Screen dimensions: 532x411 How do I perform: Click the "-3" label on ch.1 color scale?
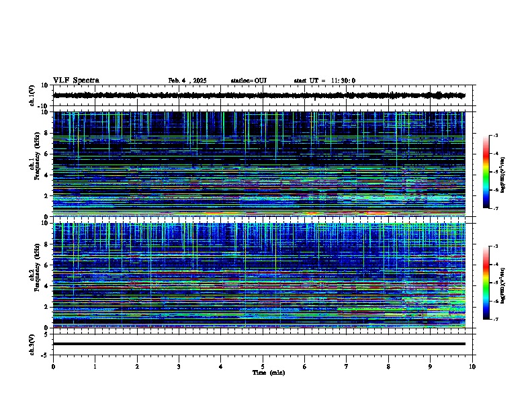495,136
